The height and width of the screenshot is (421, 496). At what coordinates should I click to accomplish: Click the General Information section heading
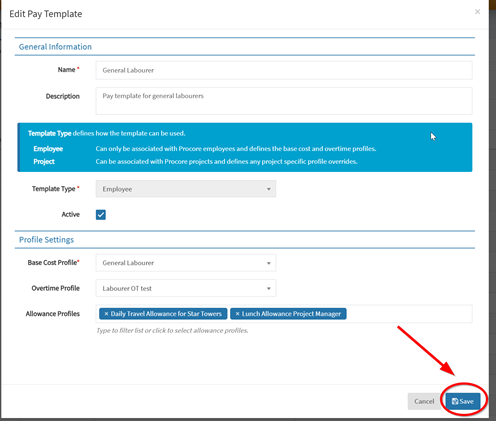click(55, 47)
